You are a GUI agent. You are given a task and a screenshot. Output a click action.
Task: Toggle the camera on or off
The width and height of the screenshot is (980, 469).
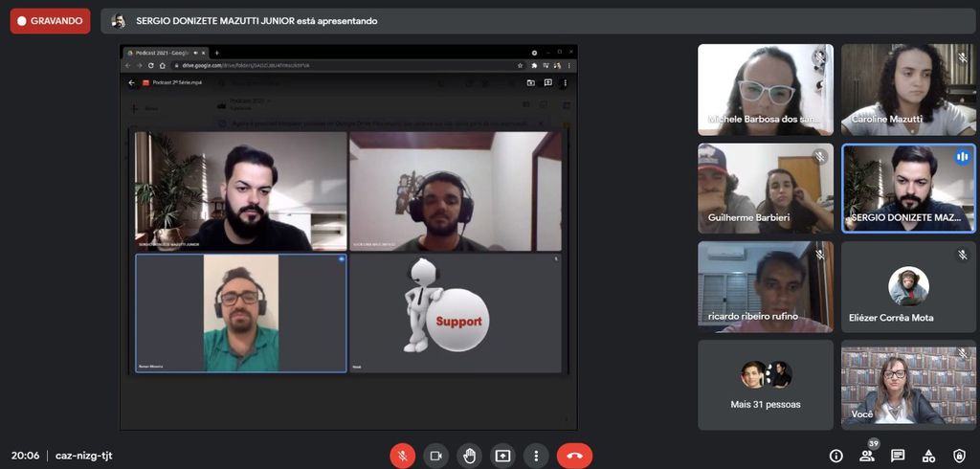point(435,456)
